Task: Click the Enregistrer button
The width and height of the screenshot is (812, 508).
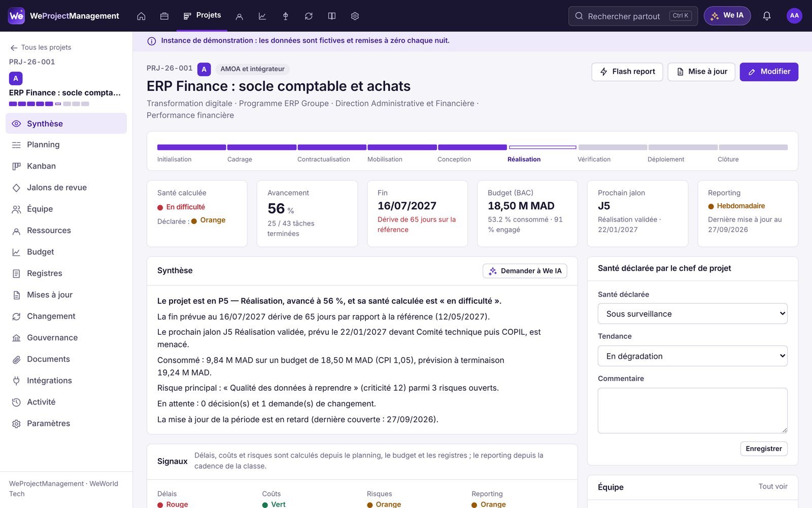Action: [764, 449]
